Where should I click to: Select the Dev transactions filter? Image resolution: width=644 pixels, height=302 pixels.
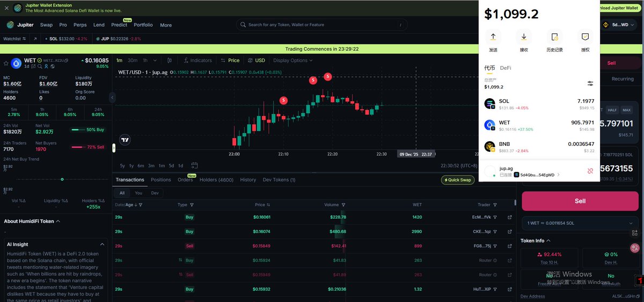[x=155, y=193]
